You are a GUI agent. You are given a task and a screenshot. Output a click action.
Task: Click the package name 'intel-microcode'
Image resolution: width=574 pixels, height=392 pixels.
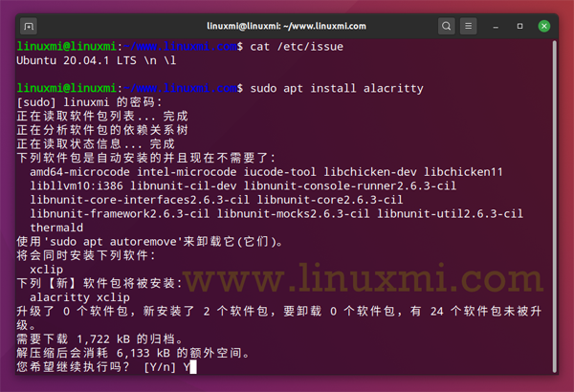click(187, 172)
